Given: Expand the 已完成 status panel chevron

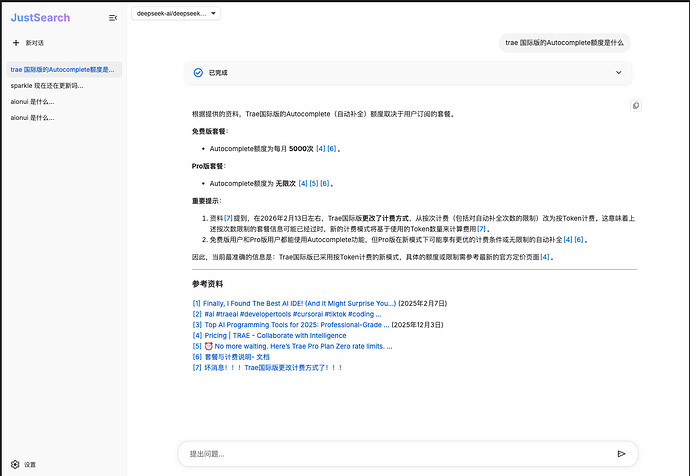Looking at the screenshot, I should (618, 73).
